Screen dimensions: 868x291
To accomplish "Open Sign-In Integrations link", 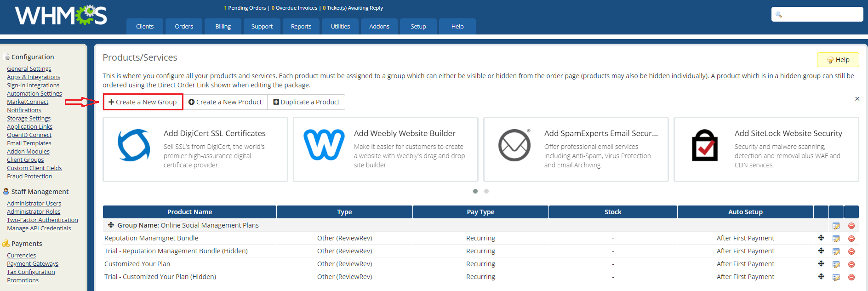I will point(33,85).
